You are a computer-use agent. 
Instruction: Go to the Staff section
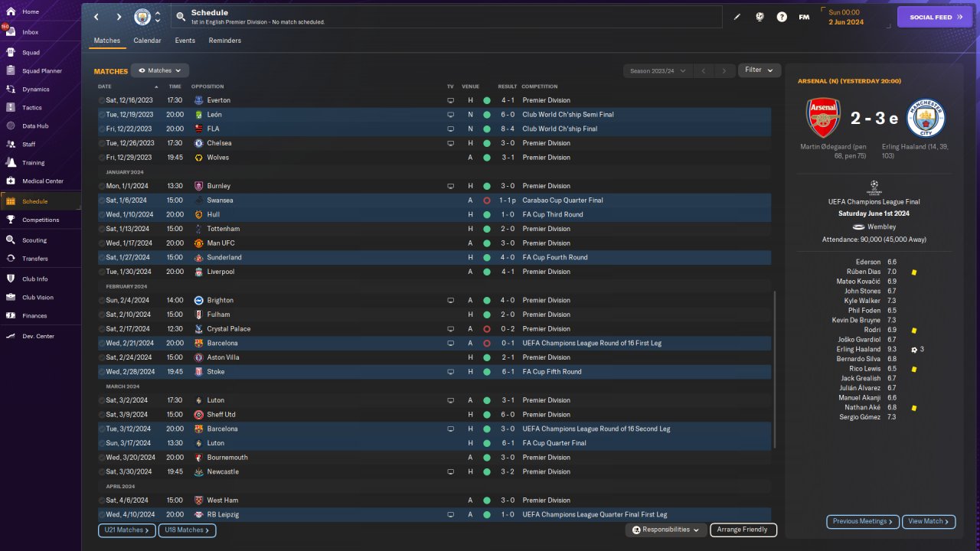coord(29,145)
